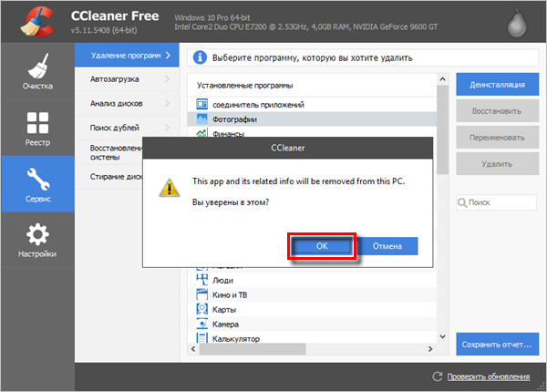
Task: Open the Очистка cleaner section
Action: point(37,71)
